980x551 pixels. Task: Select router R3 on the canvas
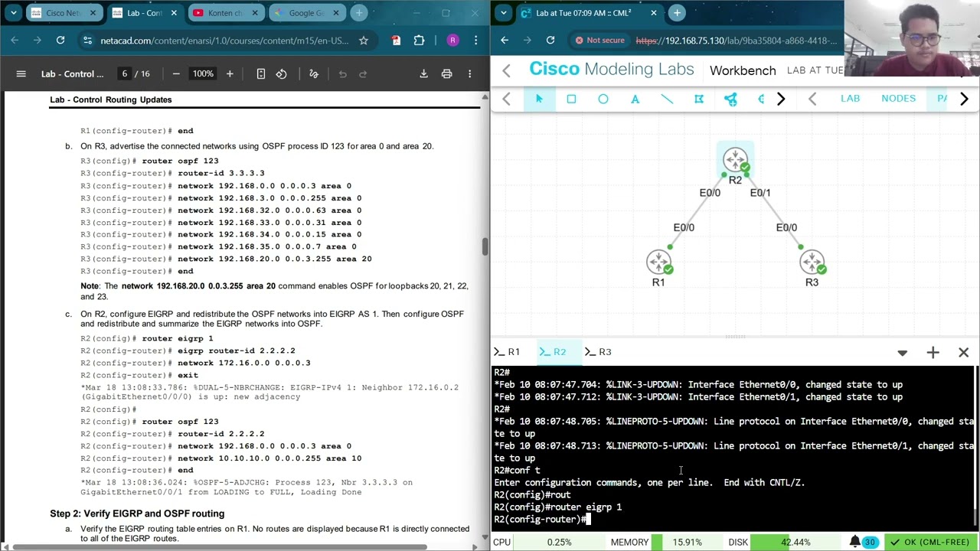click(x=812, y=262)
